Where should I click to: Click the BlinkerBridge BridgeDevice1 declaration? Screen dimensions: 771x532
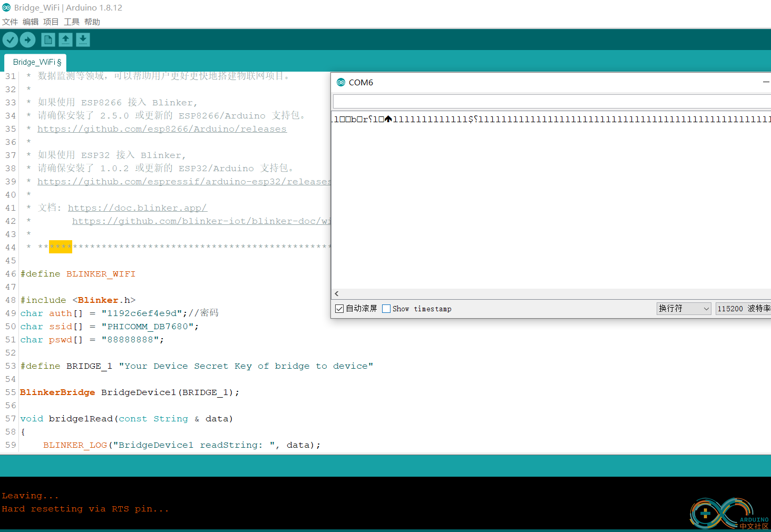point(130,392)
